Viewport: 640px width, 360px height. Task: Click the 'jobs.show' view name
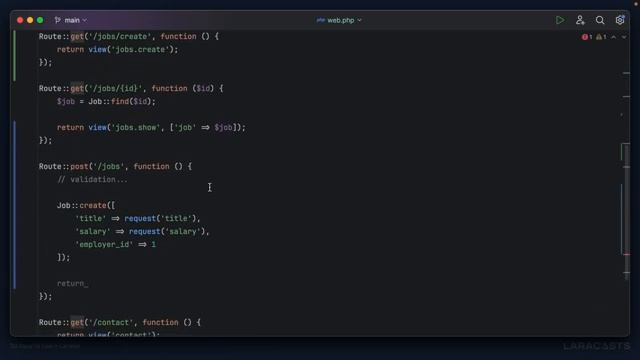click(x=135, y=127)
